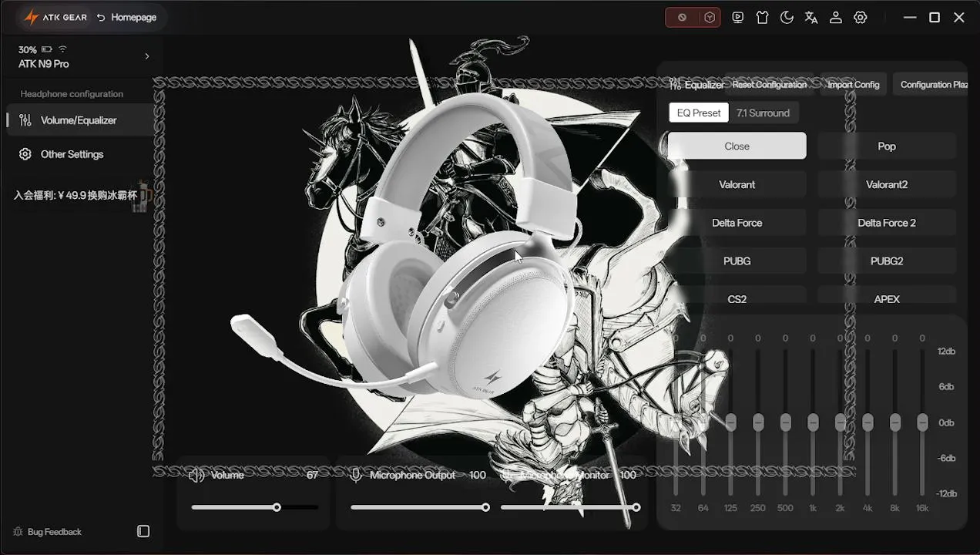
Task: Click the Equalizer sliders icon
Action: (676, 84)
